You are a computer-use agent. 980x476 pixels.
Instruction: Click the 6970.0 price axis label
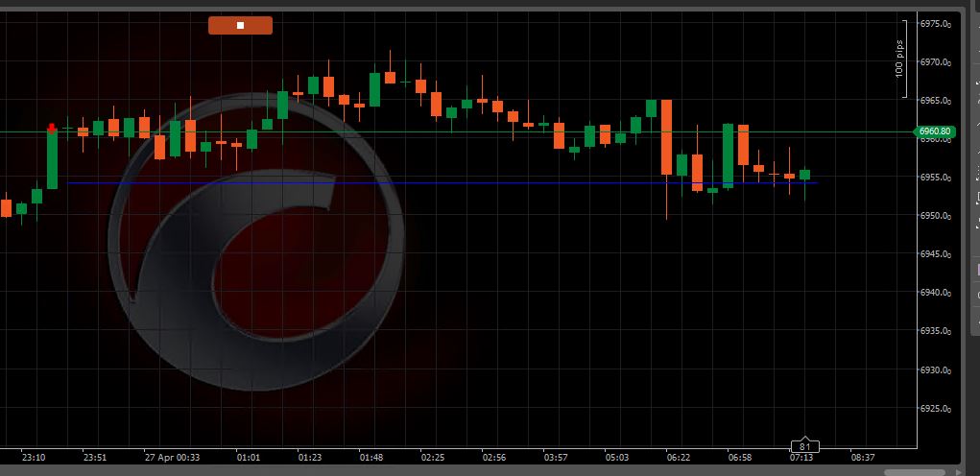point(935,62)
